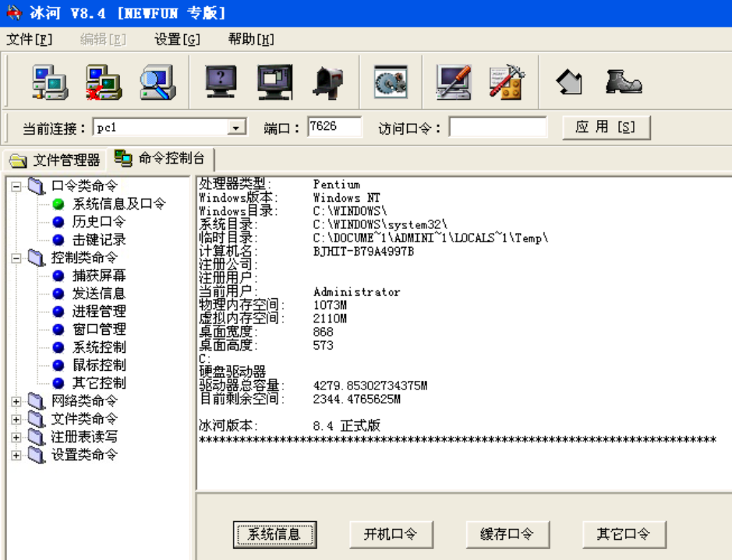Select 鼠标控制 command
732x560 pixels.
click(x=99, y=365)
